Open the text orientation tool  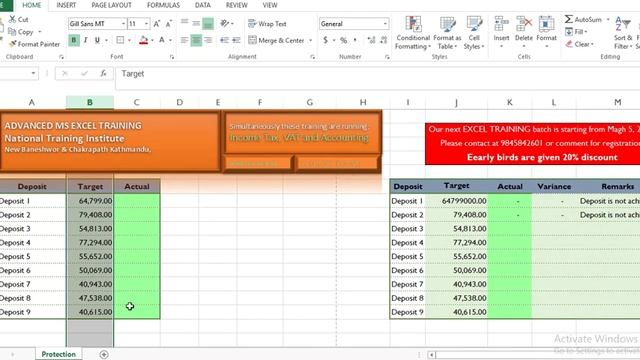click(x=224, y=23)
